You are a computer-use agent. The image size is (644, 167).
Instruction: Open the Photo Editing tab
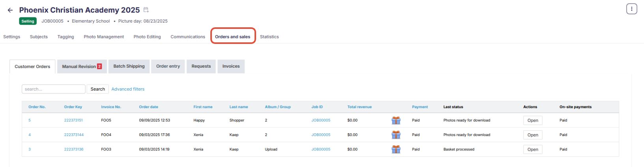pyautogui.click(x=147, y=37)
